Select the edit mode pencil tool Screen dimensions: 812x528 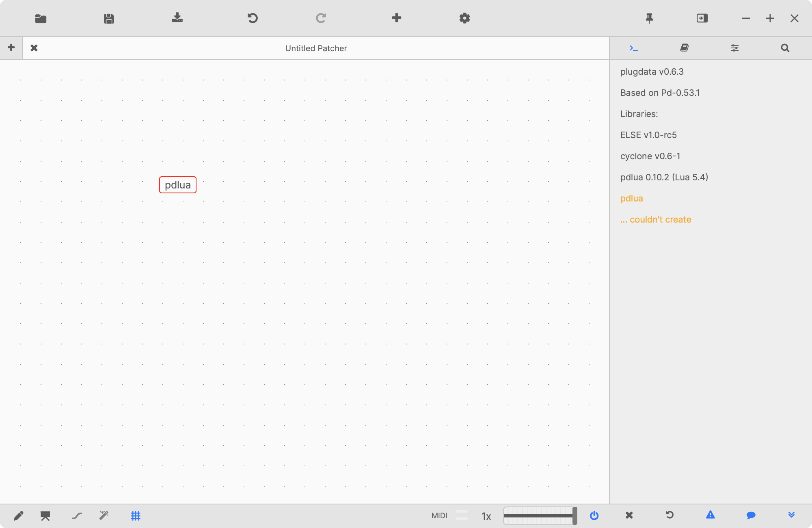[19, 516]
